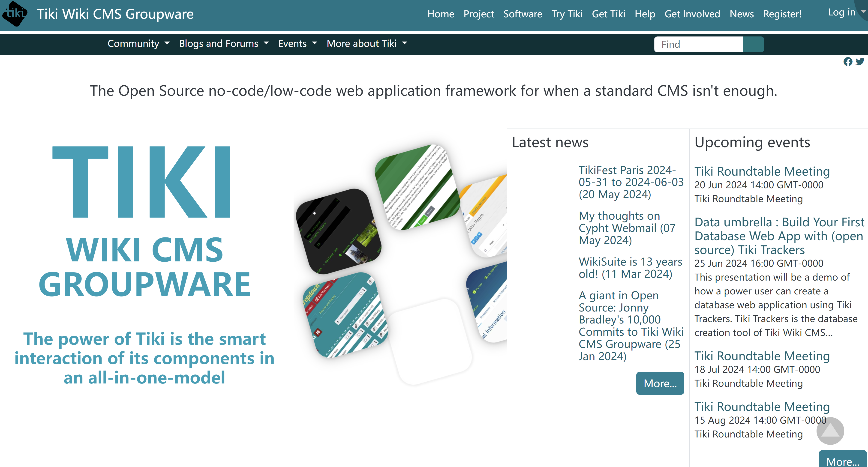Click the Tiki logo icon
Image resolution: width=868 pixels, height=467 pixels.
15,13
